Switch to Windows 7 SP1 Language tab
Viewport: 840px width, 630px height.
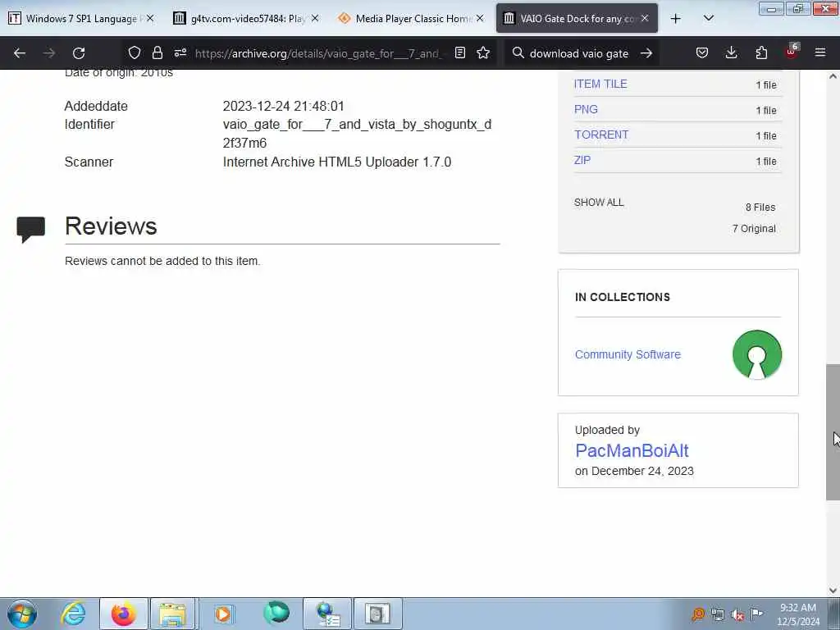[x=81, y=19]
